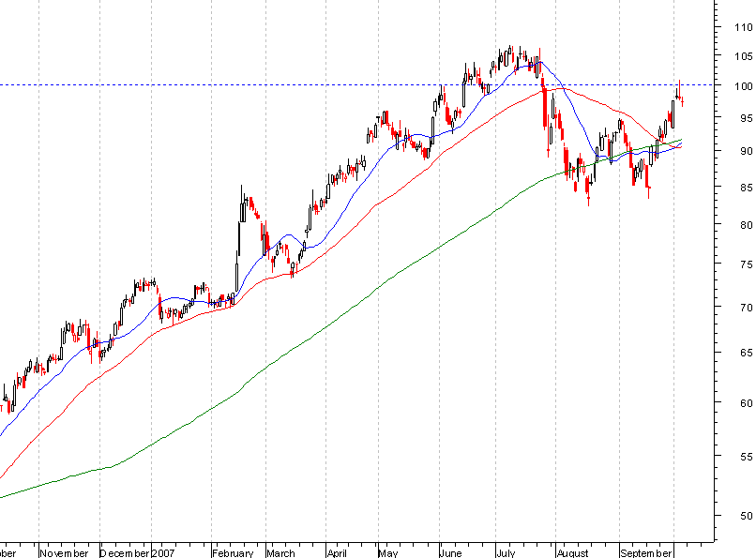The width and height of the screenshot is (756, 558).
Task: Click the 90 price axis label
Action: pos(747,151)
